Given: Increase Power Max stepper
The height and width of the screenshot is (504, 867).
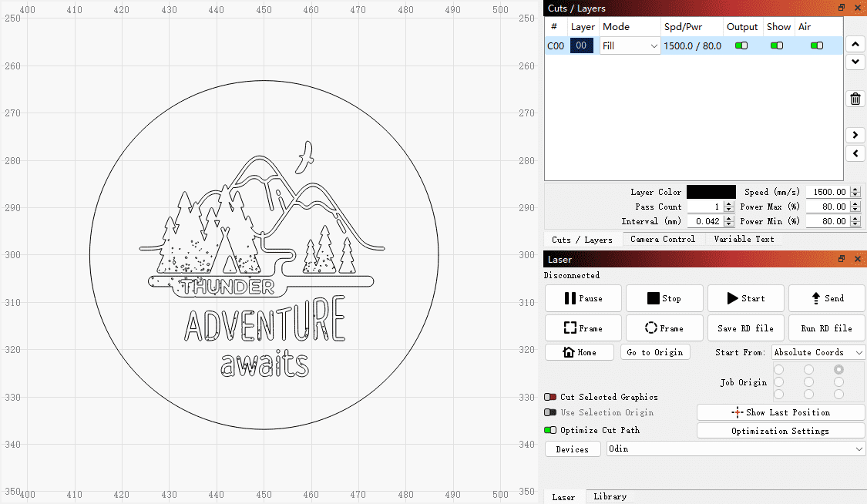Looking at the screenshot, I should coord(855,204).
